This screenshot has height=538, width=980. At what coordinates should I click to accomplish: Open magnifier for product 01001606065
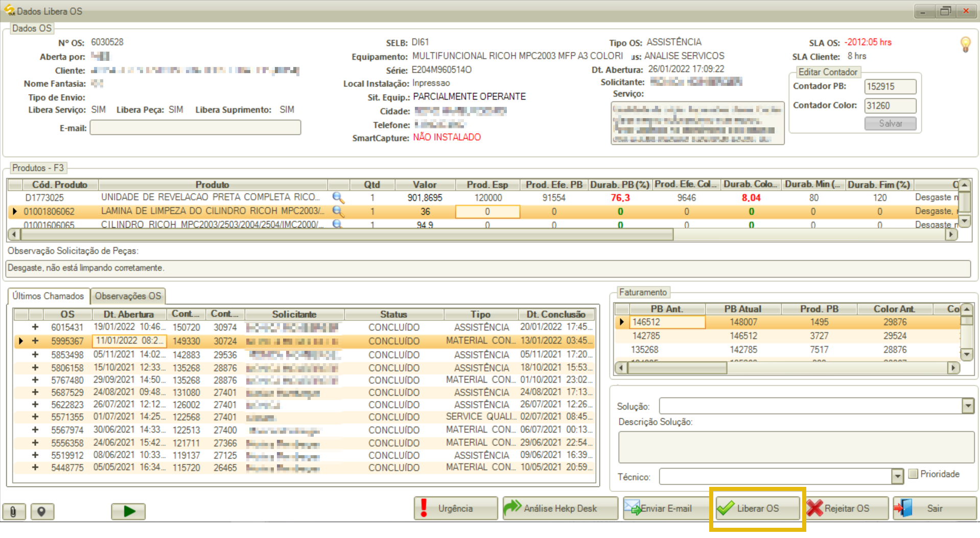point(337,224)
